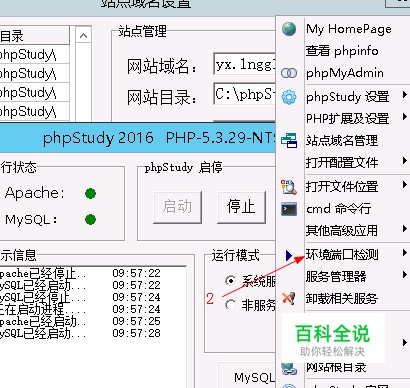Click the MySQL green status indicator
The image size is (410, 388).
(x=90, y=220)
